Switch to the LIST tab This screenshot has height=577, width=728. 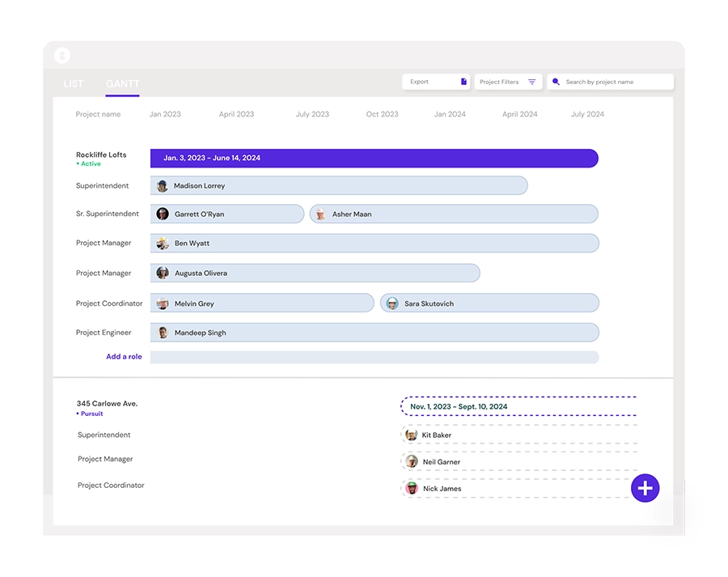click(74, 84)
